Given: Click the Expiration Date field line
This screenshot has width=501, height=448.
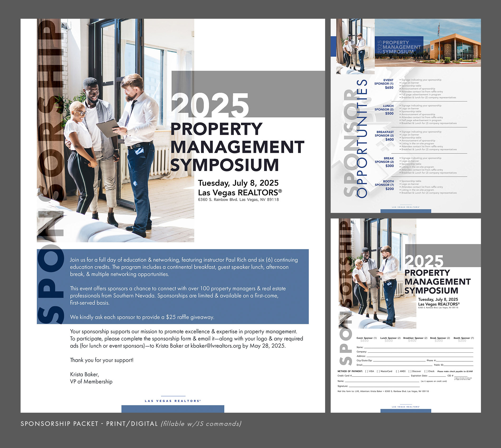Looking at the screenshot, I should [x=437, y=376].
